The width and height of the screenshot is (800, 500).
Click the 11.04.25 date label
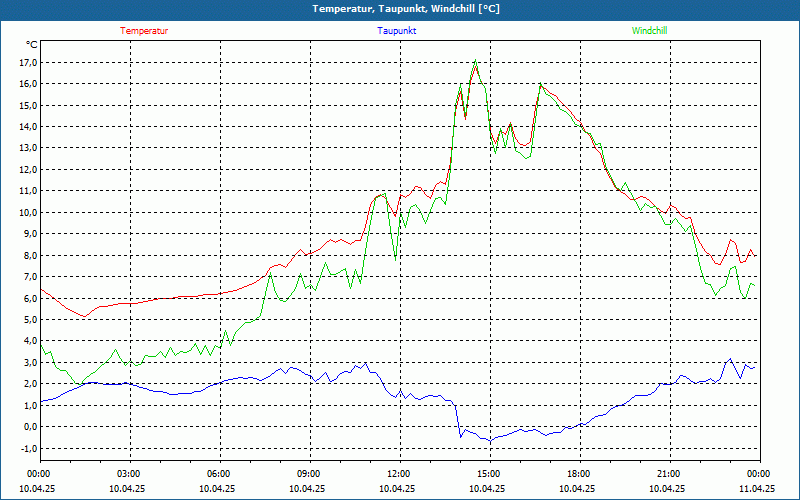(757, 488)
